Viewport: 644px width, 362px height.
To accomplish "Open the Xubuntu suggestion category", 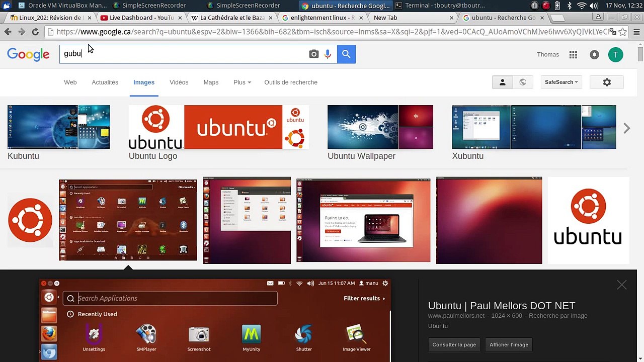I will 534,133.
